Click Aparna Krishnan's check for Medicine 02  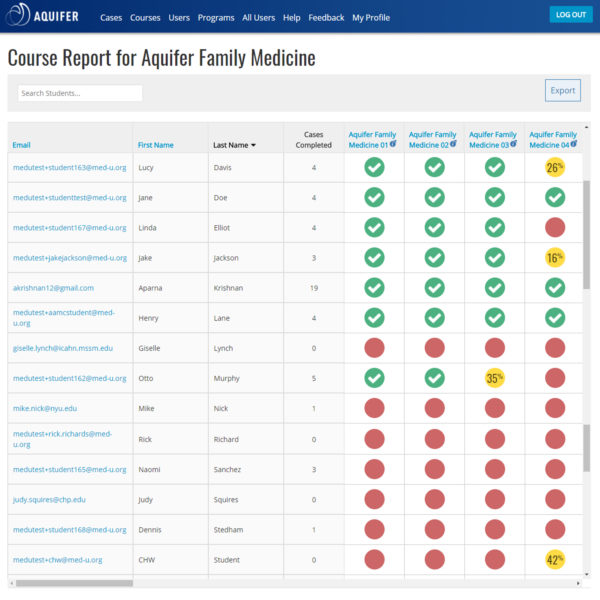pyautogui.click(x=435, y=288)
